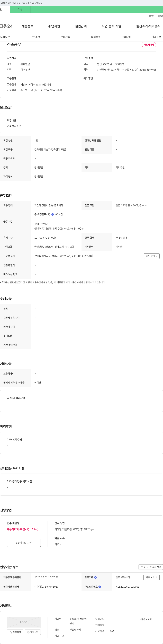
Task: Click the 이메일 지원 button
Action: tap(24, 543)
